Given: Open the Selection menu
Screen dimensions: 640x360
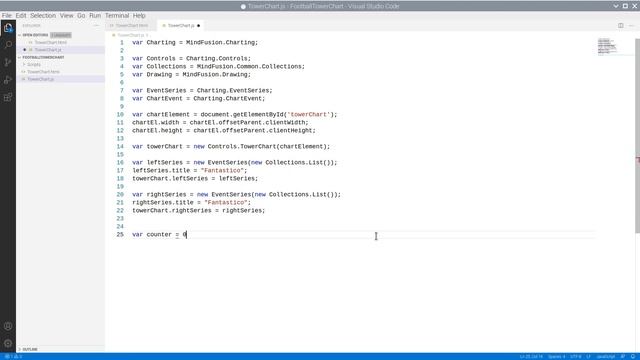Looking at the screenshot, I should 43,16.
